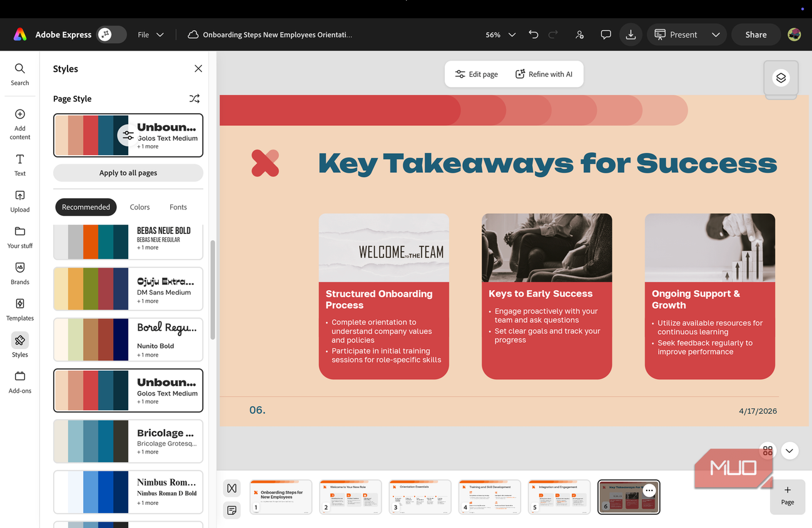Open the Add content panel
Screen dimensions: 812x528
click(x=20, y=124)
